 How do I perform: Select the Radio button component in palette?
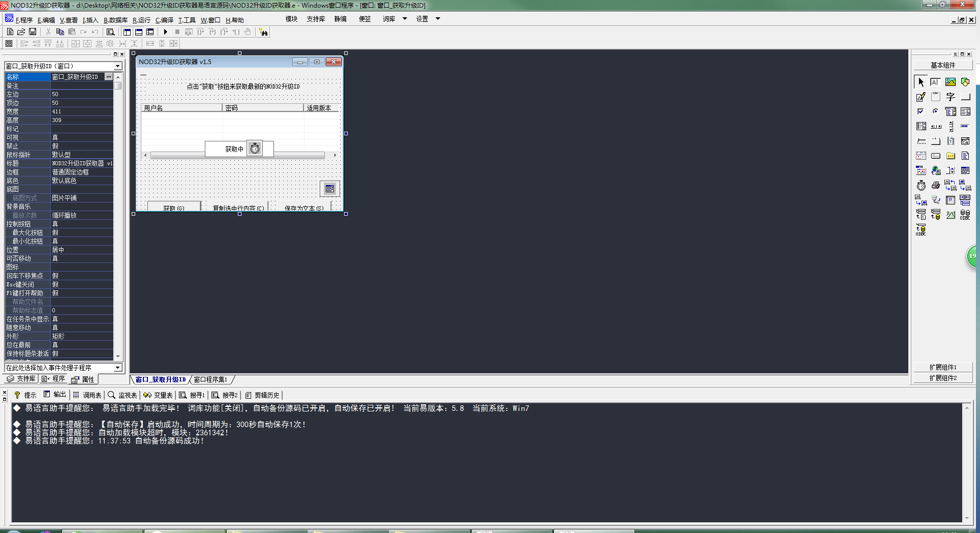pyautogui.click(x=936, y=111)
